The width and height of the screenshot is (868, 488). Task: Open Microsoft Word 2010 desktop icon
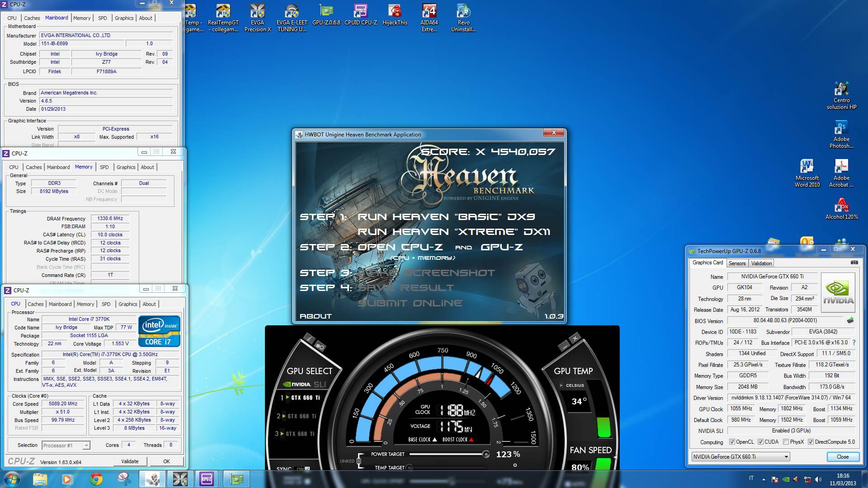[x=807, y=174]
